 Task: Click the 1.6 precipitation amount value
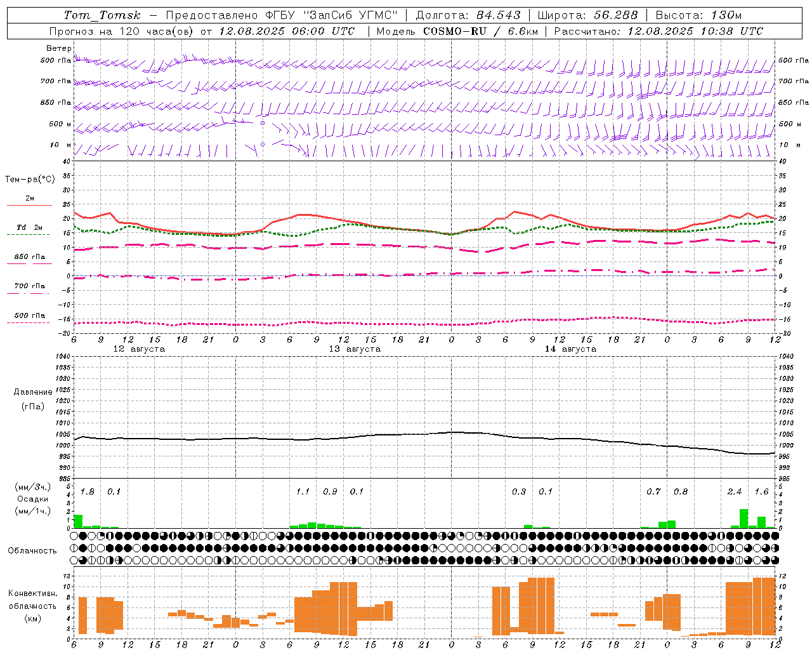pyautogui.click(x=761, y=492)
